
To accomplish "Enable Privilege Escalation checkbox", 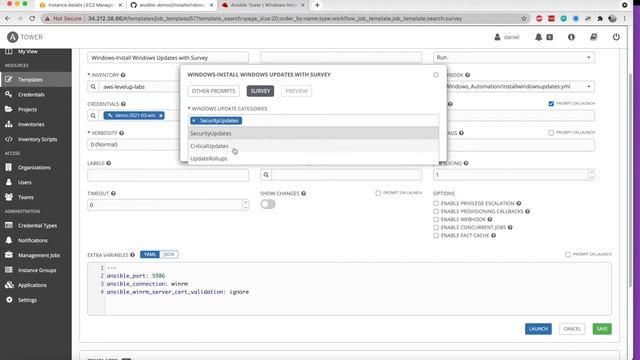I will 436,203.
